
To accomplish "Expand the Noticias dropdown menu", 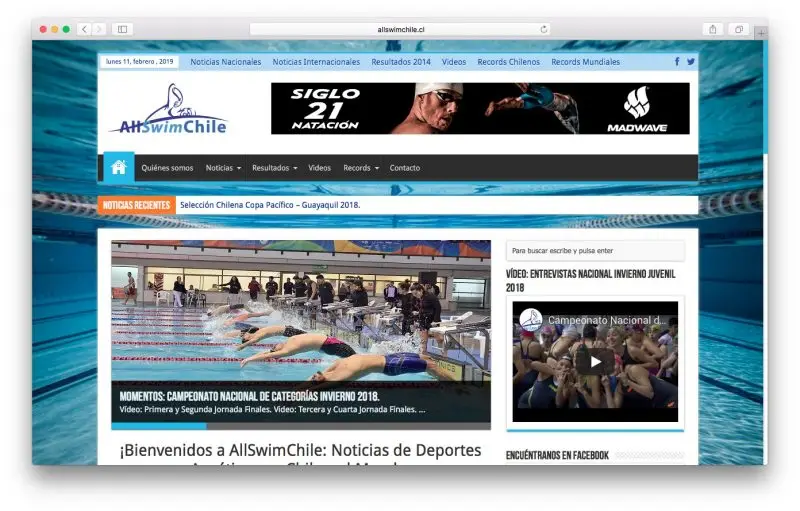I will click(x=223, y=168).
